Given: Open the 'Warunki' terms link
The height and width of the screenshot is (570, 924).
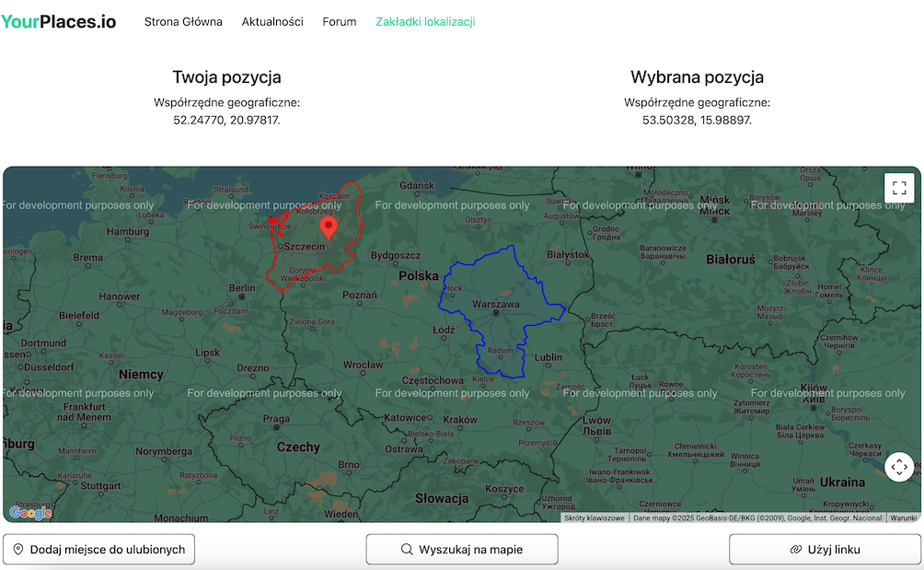Looking at the screenshot, I should coord(904,518).
